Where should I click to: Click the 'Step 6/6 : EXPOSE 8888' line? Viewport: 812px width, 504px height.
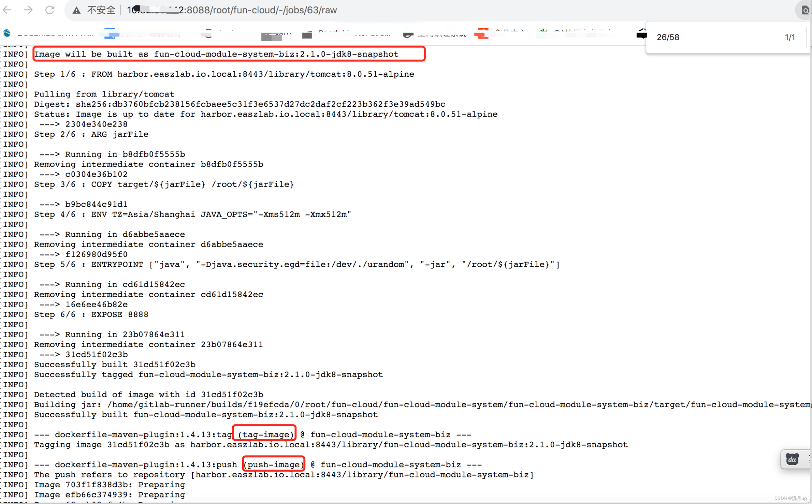pyautogui.click(x=91, y=314)
